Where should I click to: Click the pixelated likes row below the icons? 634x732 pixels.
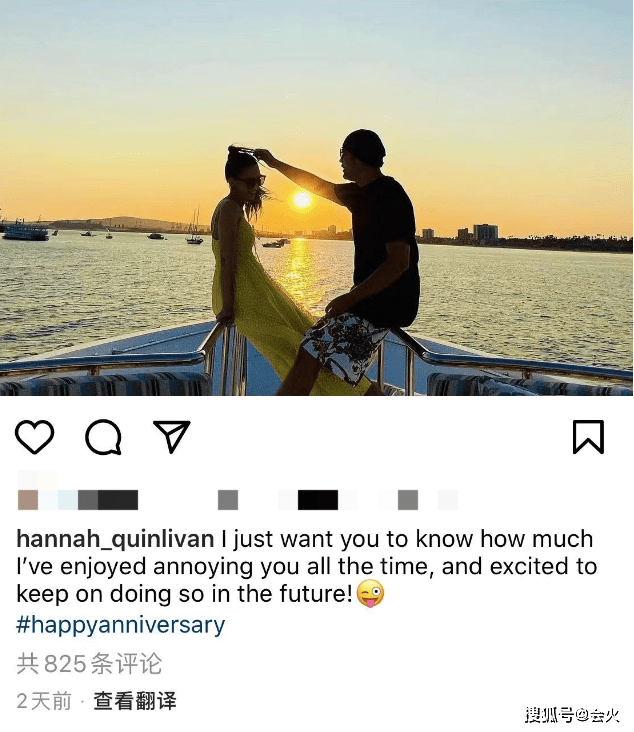coord(238,491)
